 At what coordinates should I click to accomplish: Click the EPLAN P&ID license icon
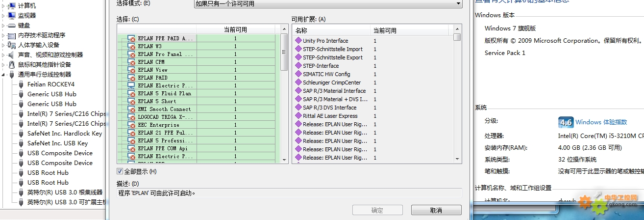coord(131,78)
